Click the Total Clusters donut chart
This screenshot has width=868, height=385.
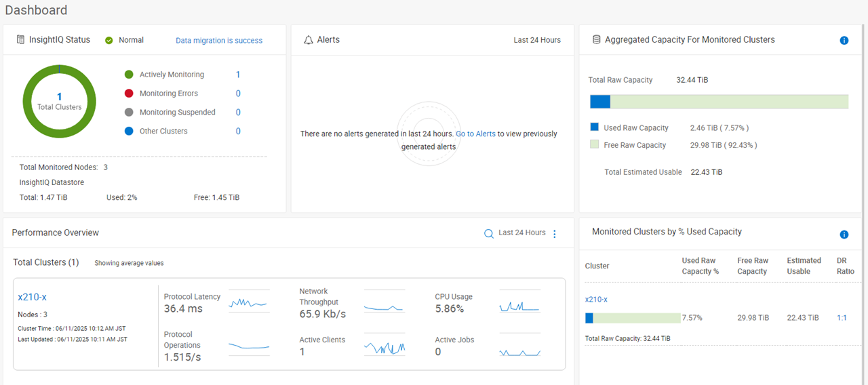click(59, 102)
